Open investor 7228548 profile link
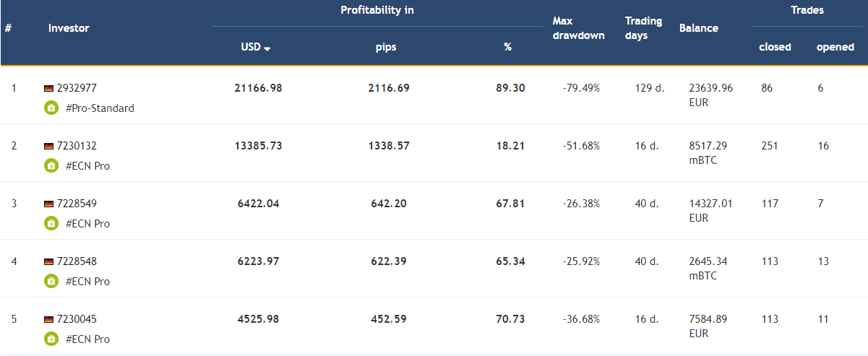868x356 pixels. [x=76, y=261]
